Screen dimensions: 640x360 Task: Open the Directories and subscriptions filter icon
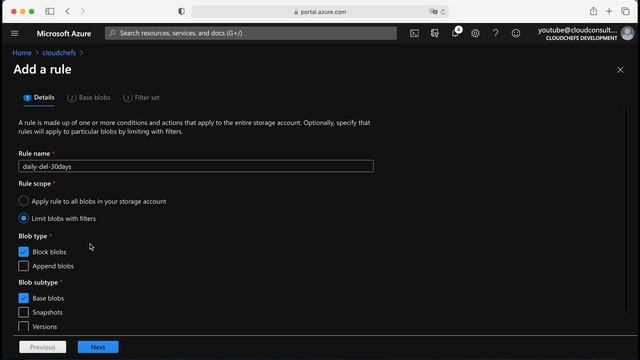tap(435, 33)
